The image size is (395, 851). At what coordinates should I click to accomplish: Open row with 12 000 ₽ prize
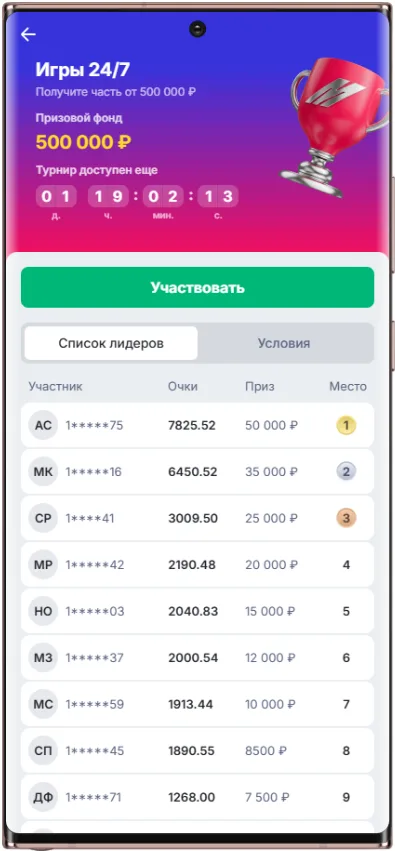[x=198, y=658]
